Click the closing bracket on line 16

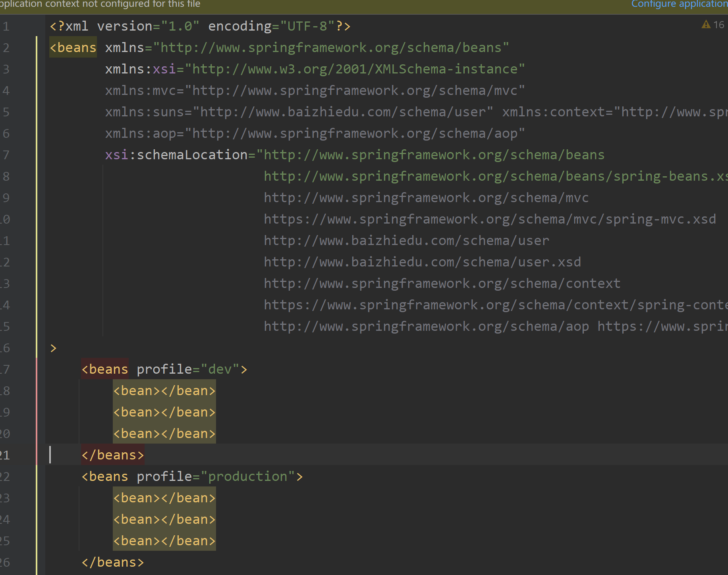[54, 348]
